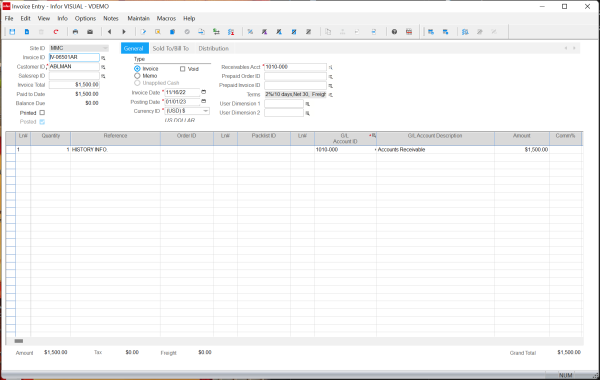Click the percent sign toolbar icon
This screenshot has height=380, width=600.
[250, 32]
